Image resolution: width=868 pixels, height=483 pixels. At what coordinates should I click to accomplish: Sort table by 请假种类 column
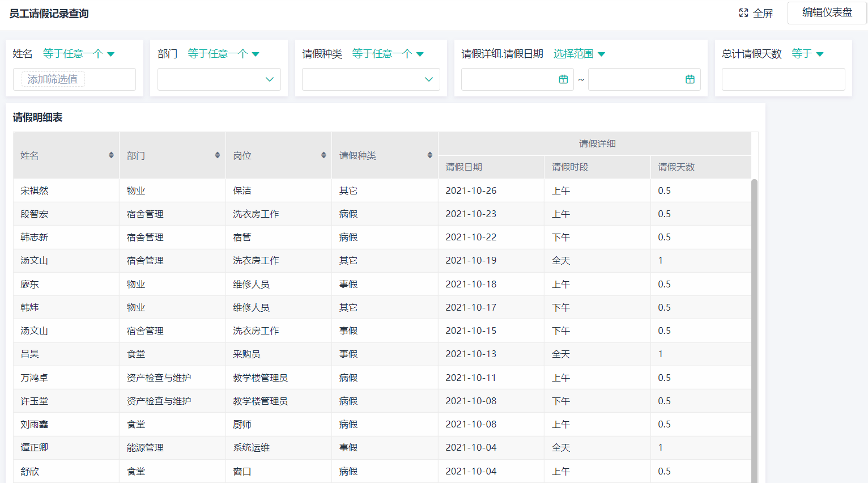429,155
